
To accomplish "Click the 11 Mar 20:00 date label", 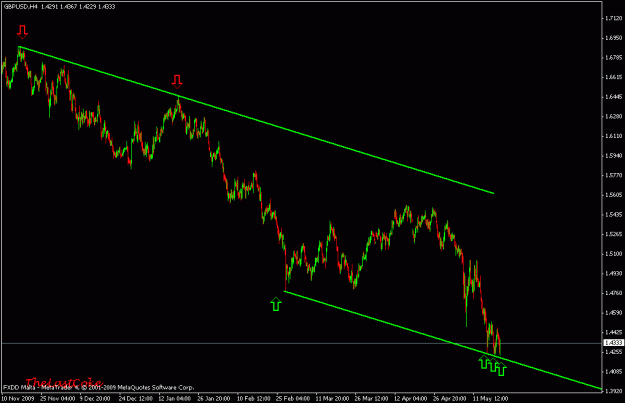I will [x=332, y=399].
